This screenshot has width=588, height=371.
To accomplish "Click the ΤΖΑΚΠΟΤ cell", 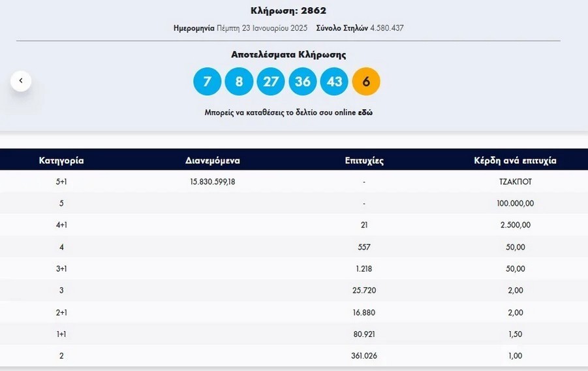I will (x=515, y=182).
